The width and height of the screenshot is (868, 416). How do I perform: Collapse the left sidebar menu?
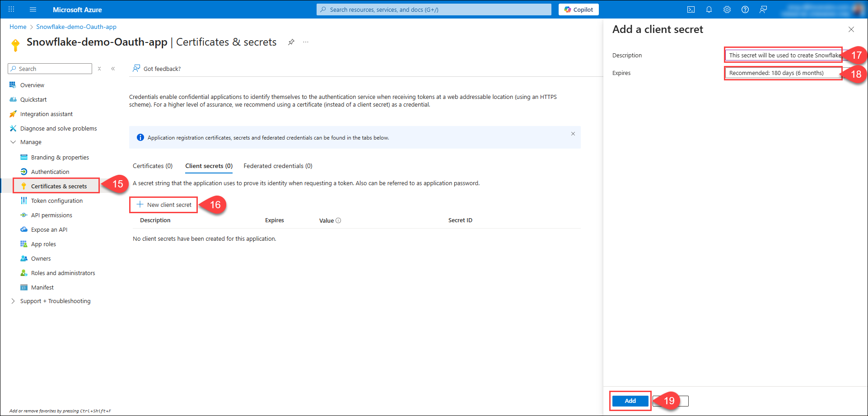pyautogui.click(x=113, y=69)
